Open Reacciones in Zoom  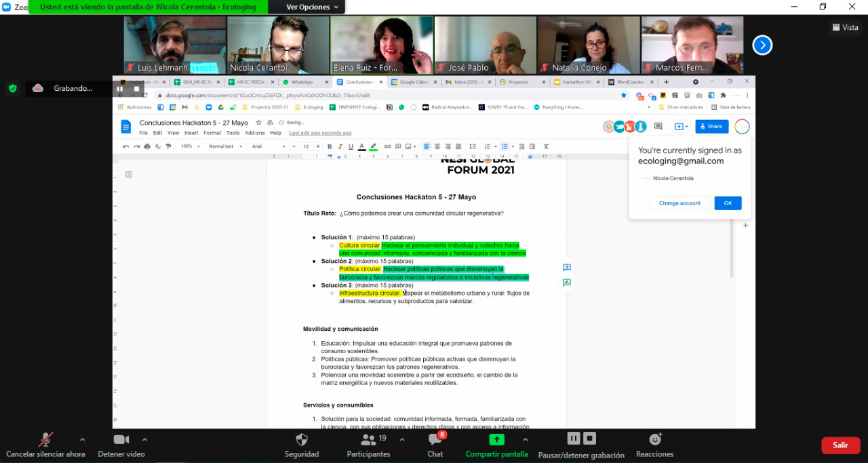click(655, 445)
